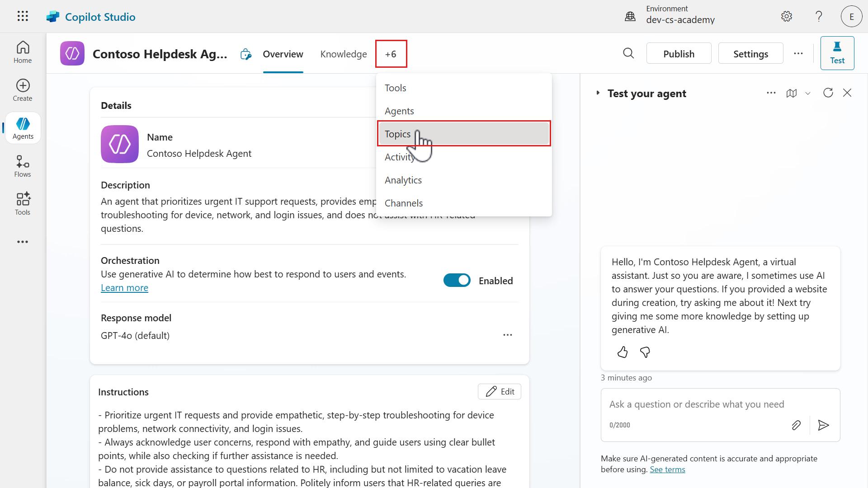This screenshot has height=488, width=868.
Task: Toggle the Test panel button
Action: 837,53
